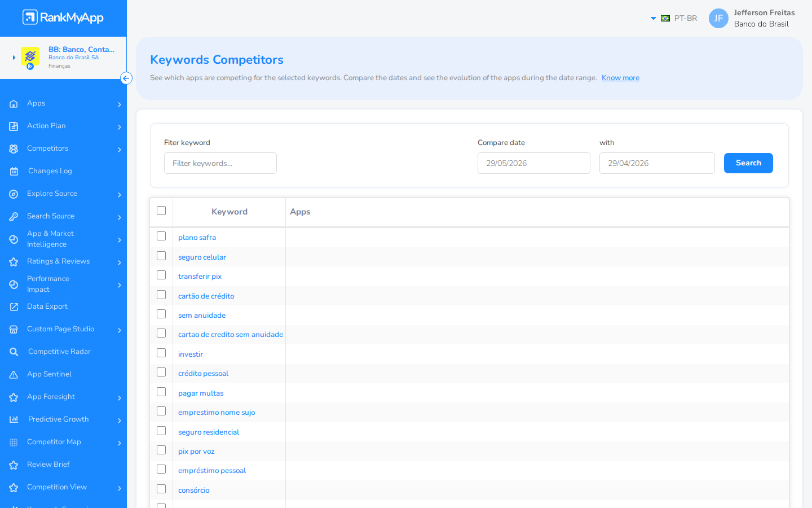The image size is (812, 508).
Task: Check the box for sem anuidade
Action: (x=161, y=314)
